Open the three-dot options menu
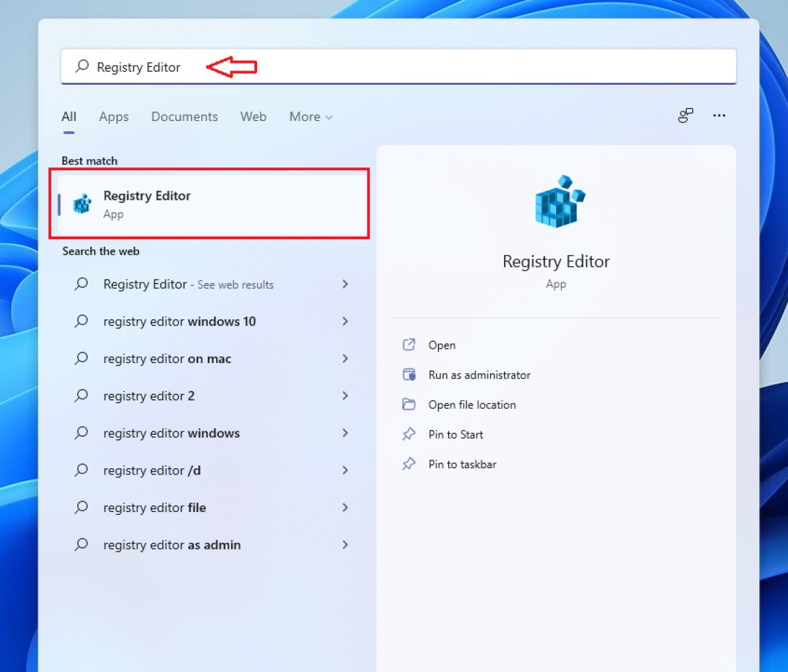Viewport: 788px width, 672px height. [719, 116]
